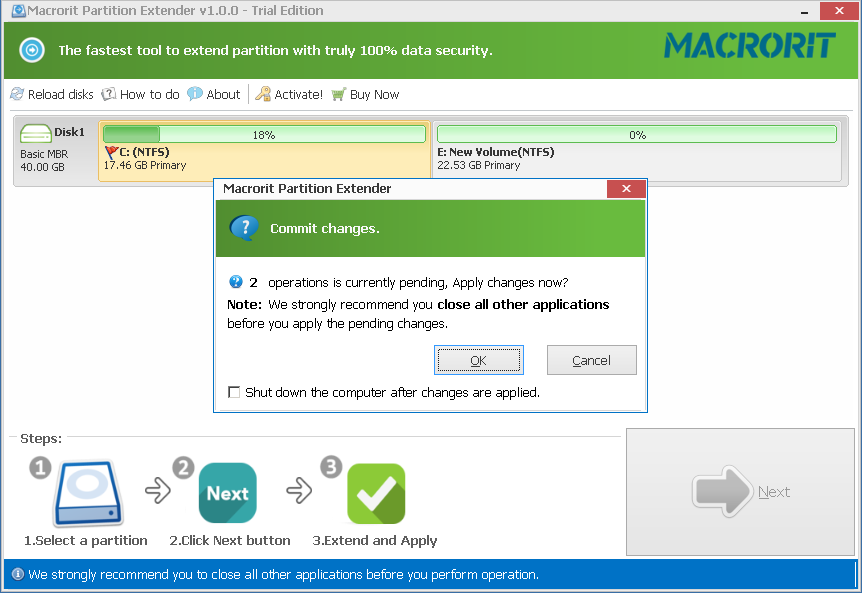
Task: Enable shutdown after changes are applied checkbox
Action: click(234, 392)
